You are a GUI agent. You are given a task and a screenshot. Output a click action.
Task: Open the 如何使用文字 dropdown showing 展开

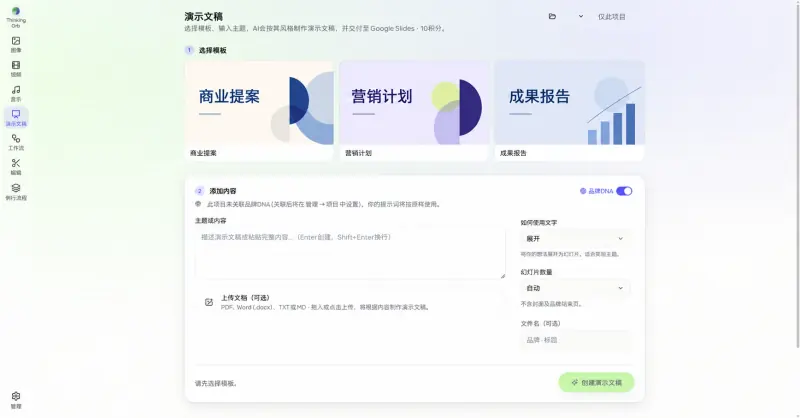575,238
